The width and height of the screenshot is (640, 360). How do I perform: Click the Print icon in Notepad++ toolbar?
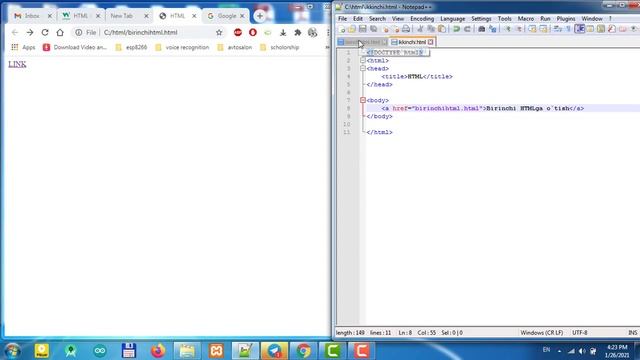[x=406, y=29]
